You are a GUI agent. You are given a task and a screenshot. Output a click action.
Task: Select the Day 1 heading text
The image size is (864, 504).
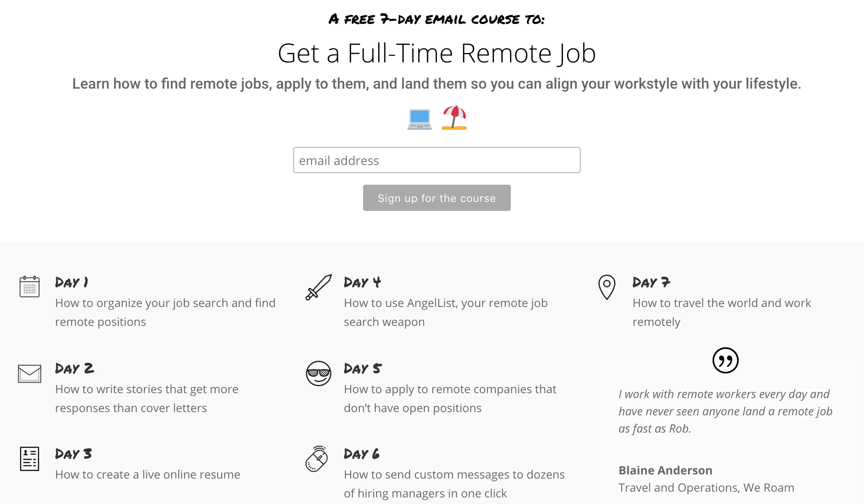(x=71, y=282)
